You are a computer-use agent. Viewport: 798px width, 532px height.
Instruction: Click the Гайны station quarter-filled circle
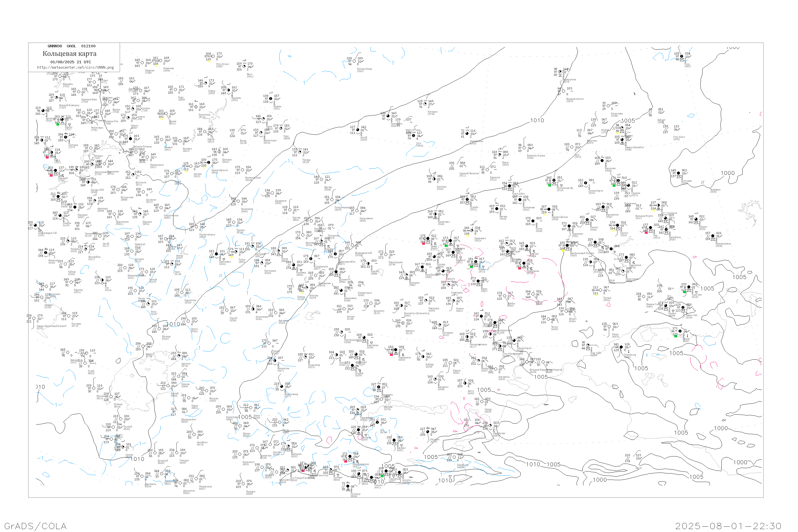206,83
